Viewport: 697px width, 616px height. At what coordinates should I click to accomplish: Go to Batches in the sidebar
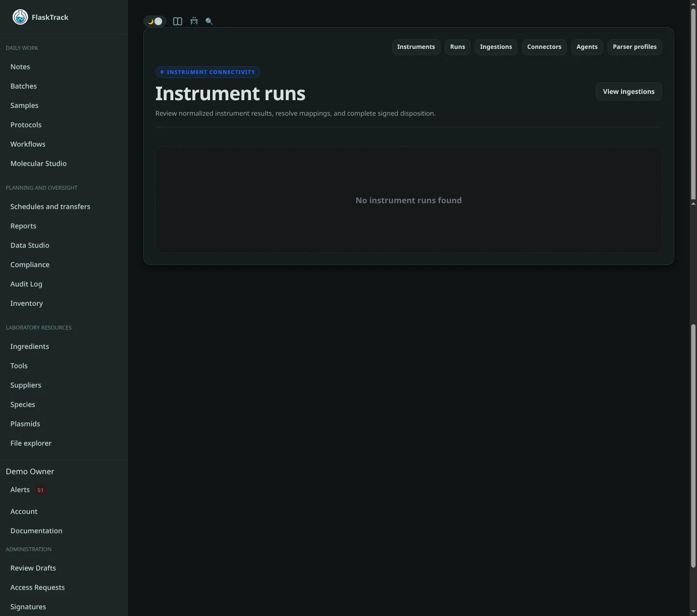(x=63, y=86)
